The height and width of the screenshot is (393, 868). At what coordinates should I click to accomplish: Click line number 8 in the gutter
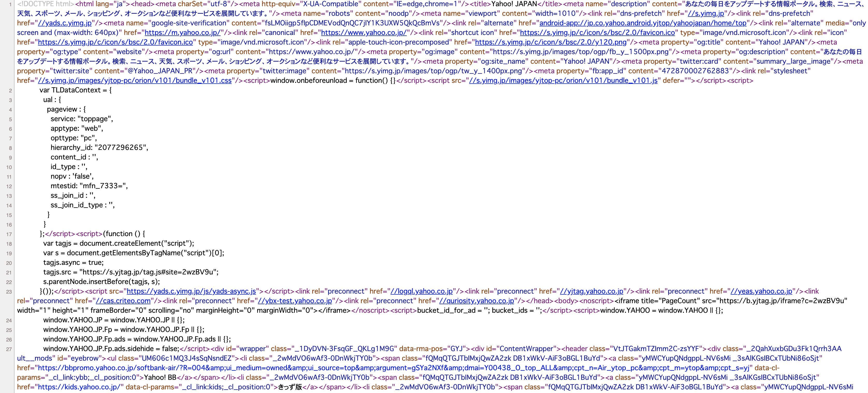point(10,148)
